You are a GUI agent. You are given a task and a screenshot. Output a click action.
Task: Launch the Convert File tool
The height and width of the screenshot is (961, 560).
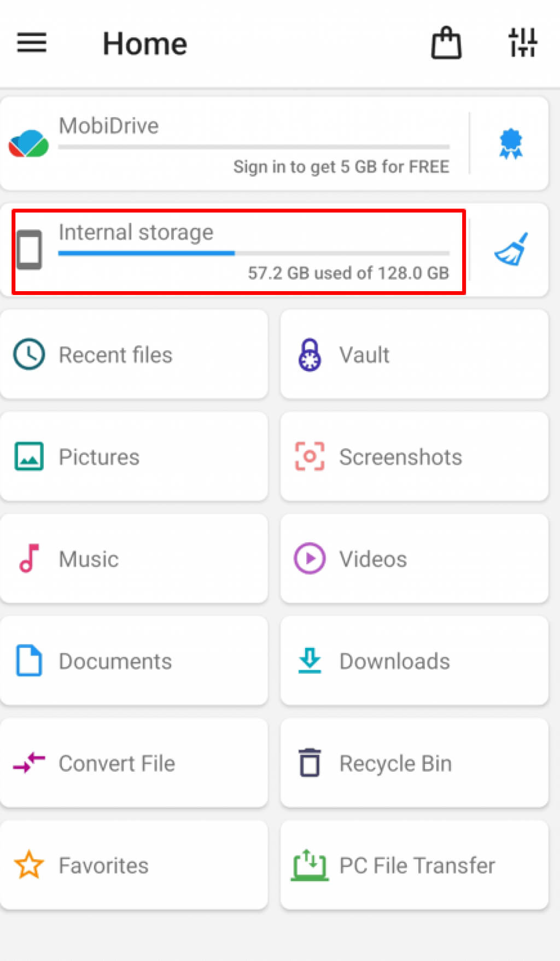click(x=134, y=763)
